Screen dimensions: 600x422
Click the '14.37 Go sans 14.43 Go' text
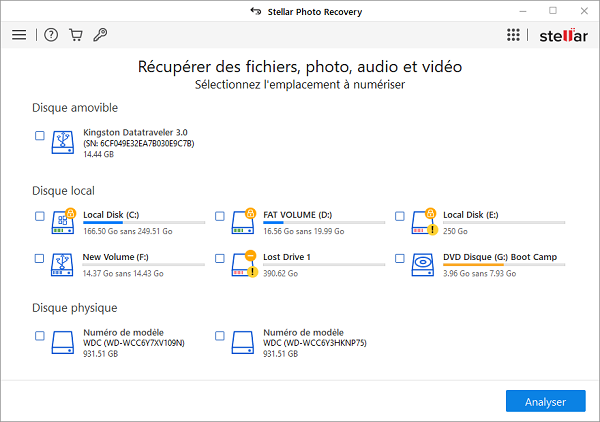[123, 273]
